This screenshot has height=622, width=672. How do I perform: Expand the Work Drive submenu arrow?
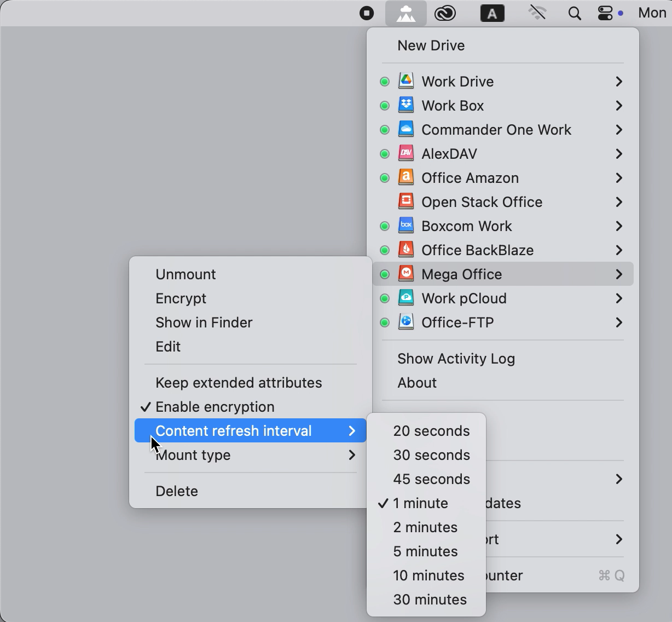point(619,82)
